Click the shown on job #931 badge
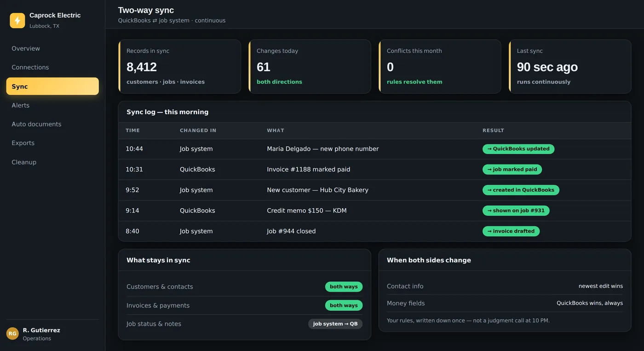Screen dimensions: 644x351 pos(516,211)
